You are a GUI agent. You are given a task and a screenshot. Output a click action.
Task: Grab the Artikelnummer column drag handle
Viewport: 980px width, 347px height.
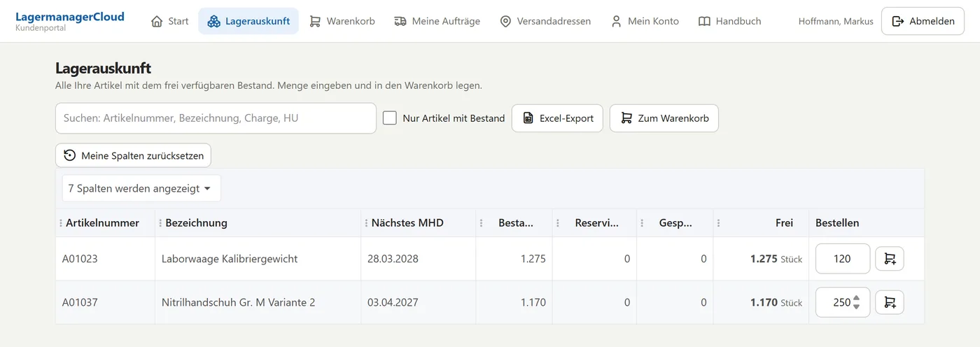[x=61, y=223]
